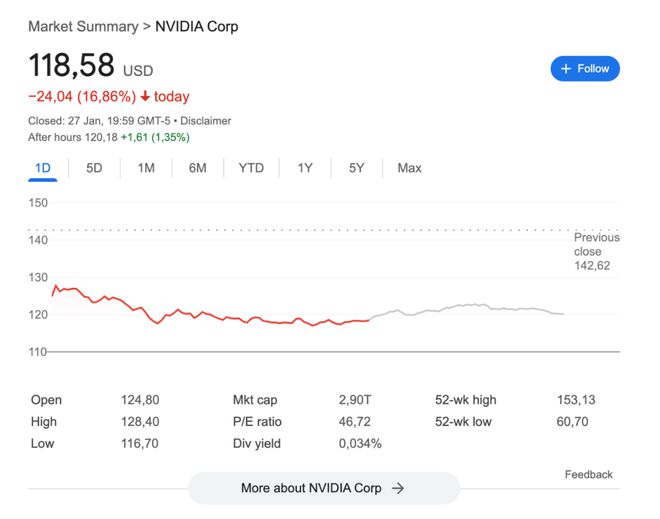Select the YTD tab
The height and width of the screenshot is (519, 660).
[x=251, y=168]
